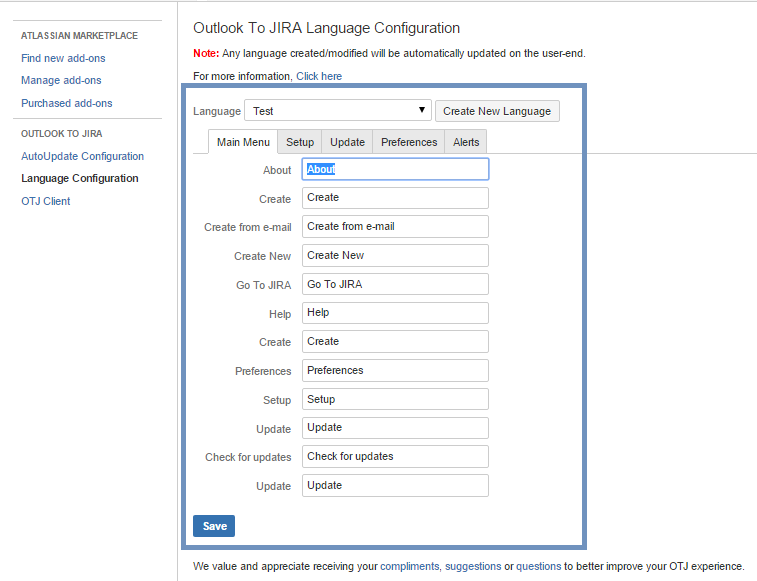The image size is (757, 581).
Task: Go to Manage add-ons
Action: pyautogui.click(x=61, y=80)
